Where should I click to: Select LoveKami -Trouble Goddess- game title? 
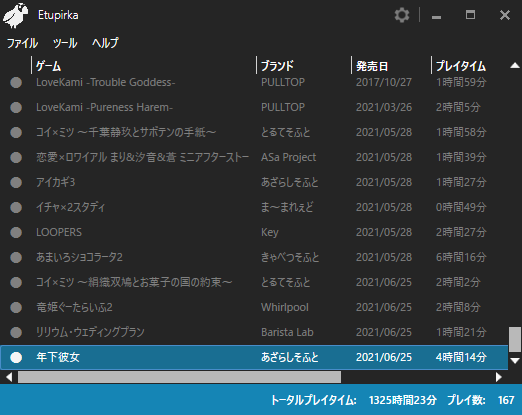tap(106, 82)
